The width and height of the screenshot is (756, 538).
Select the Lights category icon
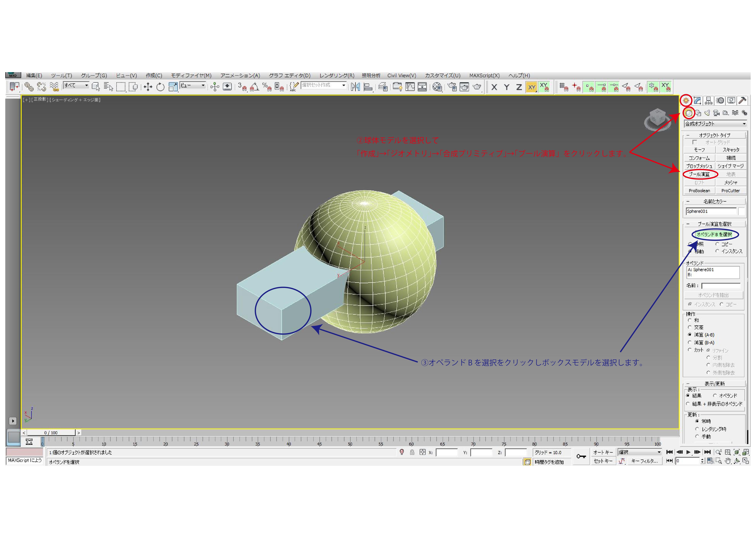tap(707, 113)
